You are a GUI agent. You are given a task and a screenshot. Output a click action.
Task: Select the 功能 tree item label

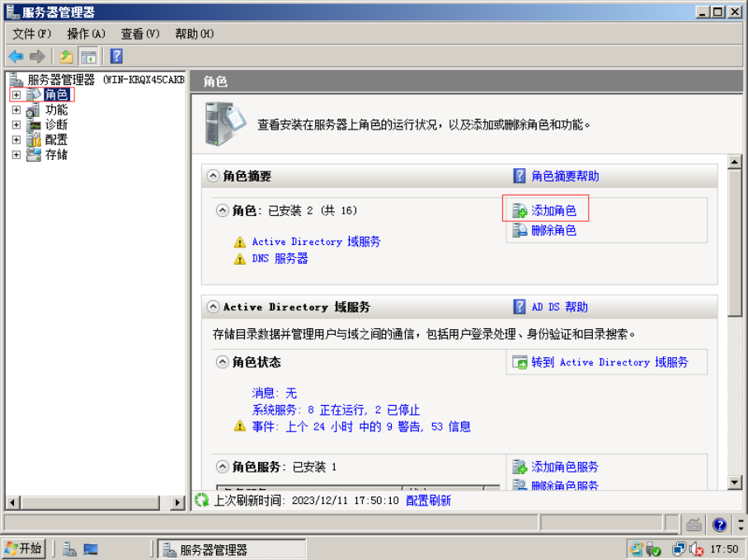point(56,110)
